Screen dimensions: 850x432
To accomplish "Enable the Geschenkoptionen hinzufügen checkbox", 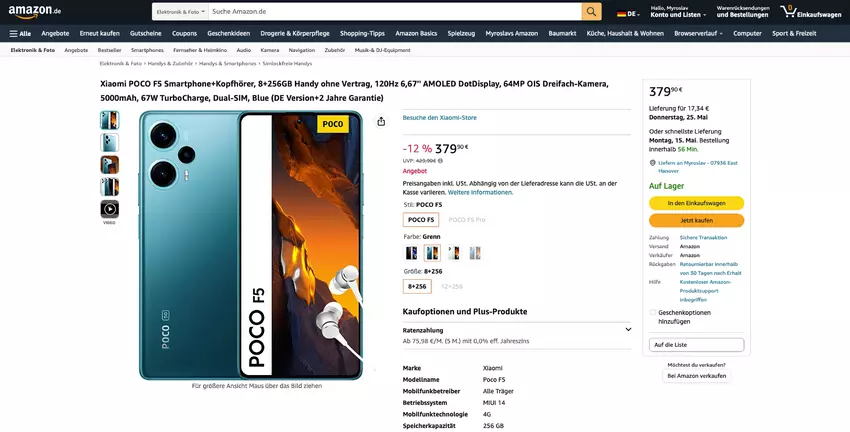I will tap(653, 312).
